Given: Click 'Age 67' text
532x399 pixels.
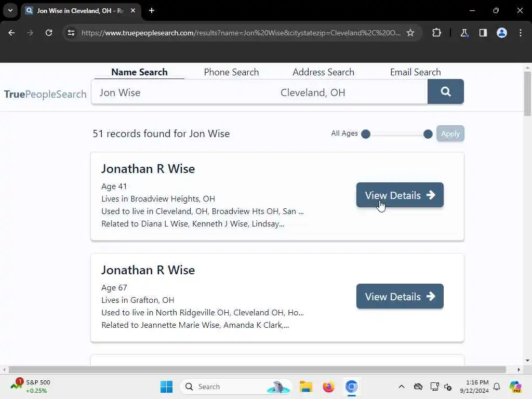Looking at the screenshot, I should point(114,288).
